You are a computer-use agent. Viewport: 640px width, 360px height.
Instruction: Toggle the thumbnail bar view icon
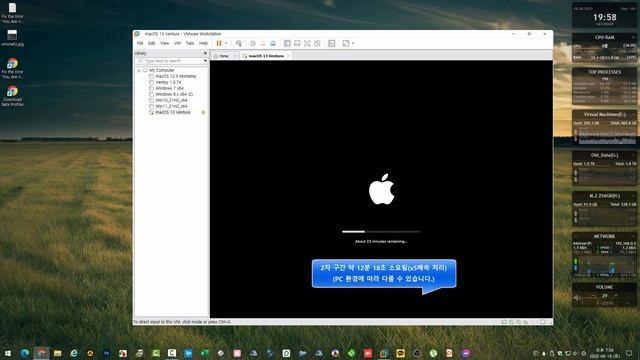pos(297,43)
